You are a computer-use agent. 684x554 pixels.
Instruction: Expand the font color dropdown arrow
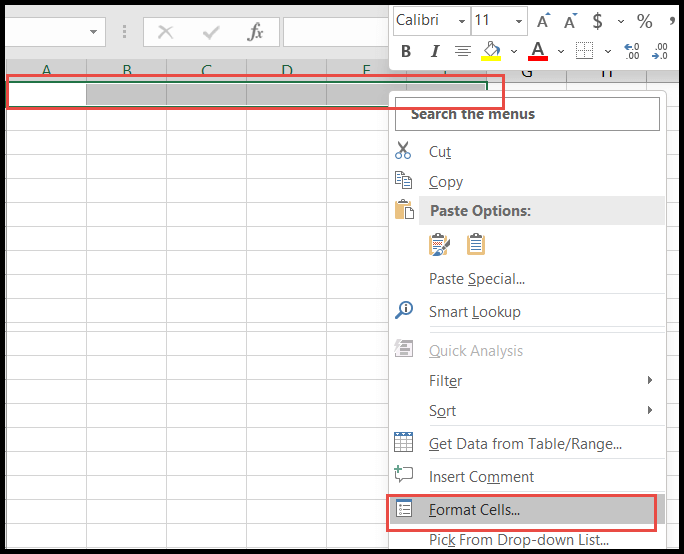point(561,51)
